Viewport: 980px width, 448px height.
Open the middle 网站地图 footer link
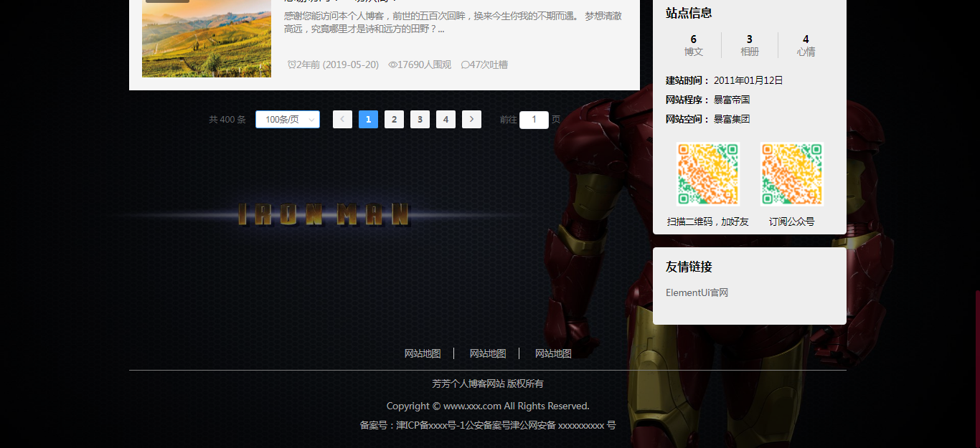(x=488, y=353)
